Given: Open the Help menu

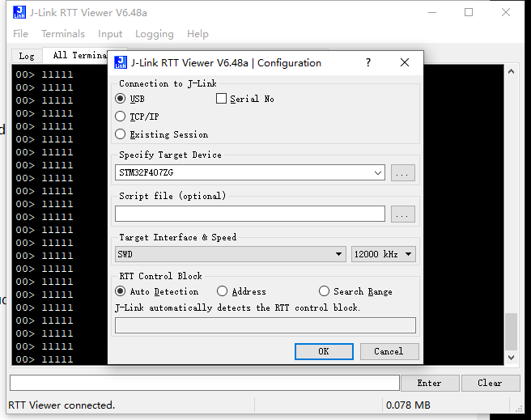Looking at the screenshot, I should click(198, 34).
